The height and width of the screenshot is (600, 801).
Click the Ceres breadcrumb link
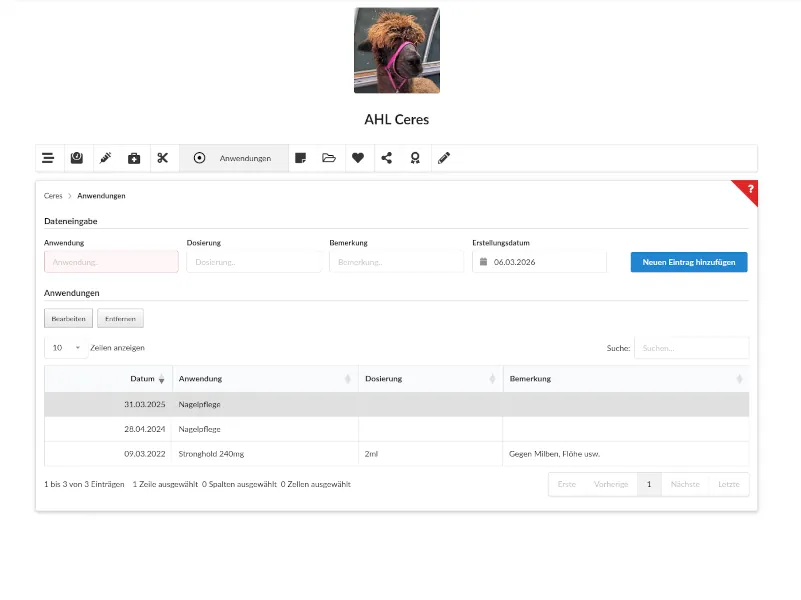pyautogui.click(x=53, y=196)
